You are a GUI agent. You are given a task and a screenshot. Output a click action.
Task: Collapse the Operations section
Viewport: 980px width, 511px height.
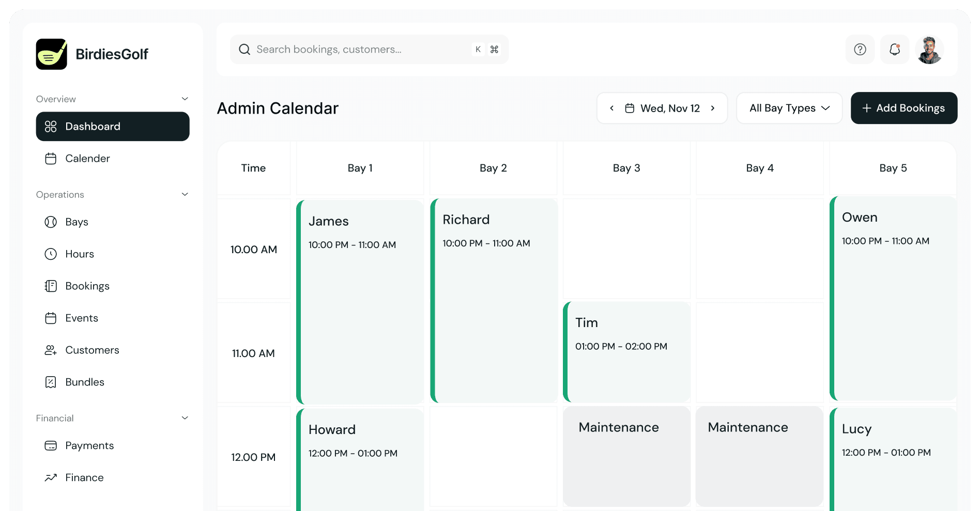tap(185, 194)
